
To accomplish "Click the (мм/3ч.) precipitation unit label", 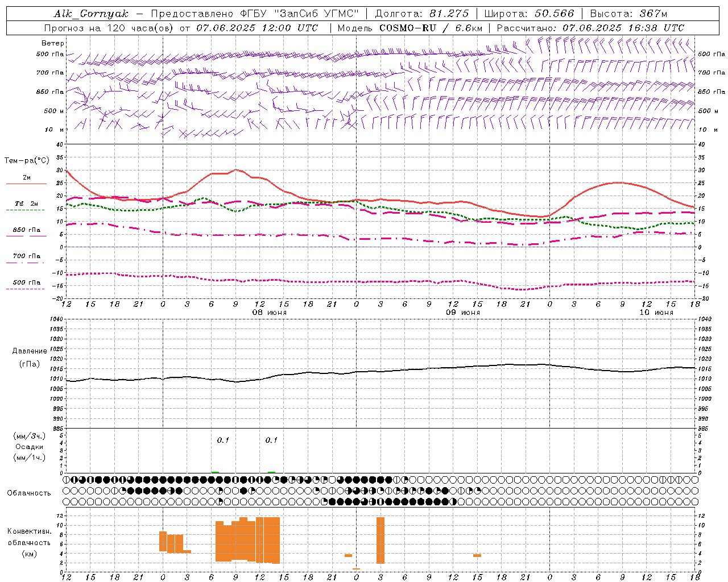I will tap(30, 436).
